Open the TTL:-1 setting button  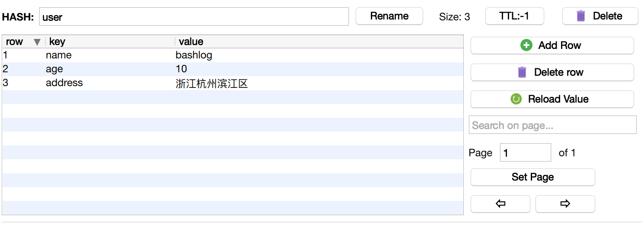click(514, 16)
